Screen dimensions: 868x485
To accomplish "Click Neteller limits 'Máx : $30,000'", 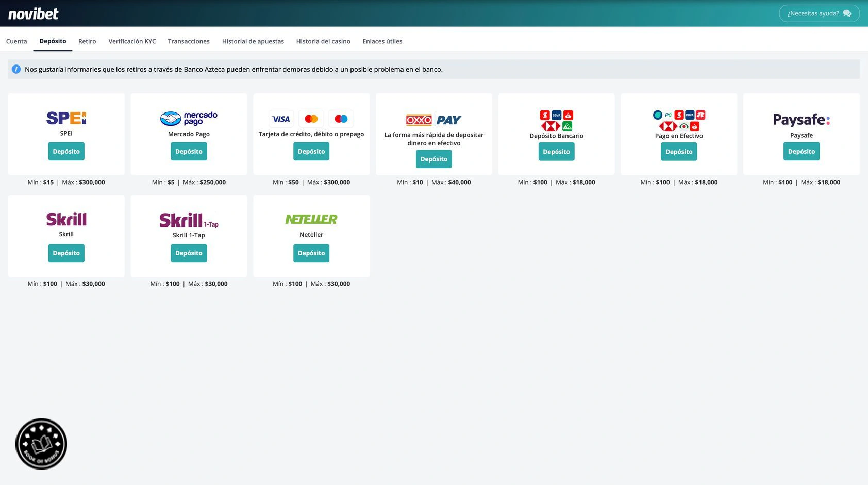I will (x=330, y=284).
